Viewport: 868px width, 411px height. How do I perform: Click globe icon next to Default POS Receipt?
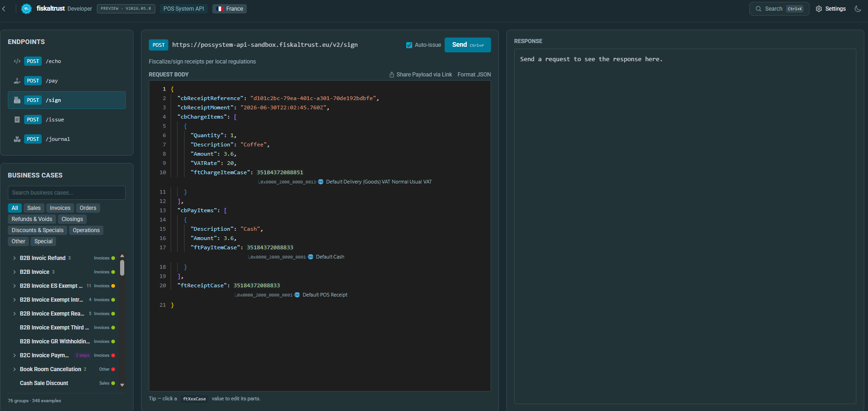[297, 295]
